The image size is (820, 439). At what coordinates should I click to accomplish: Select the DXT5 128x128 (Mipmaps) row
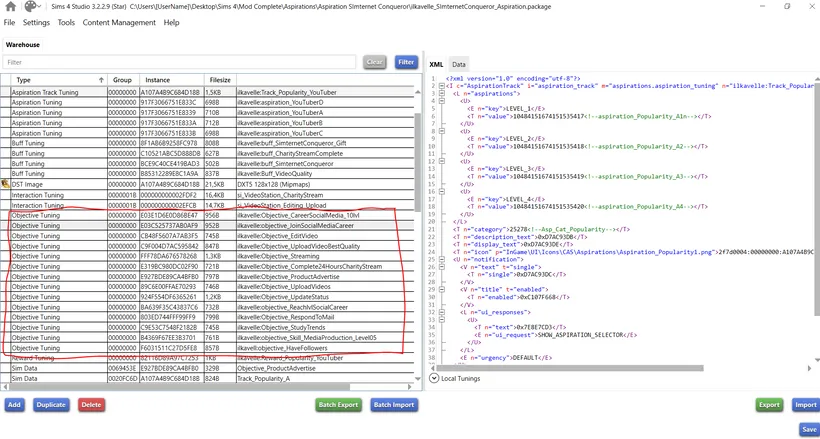[208, 184]
